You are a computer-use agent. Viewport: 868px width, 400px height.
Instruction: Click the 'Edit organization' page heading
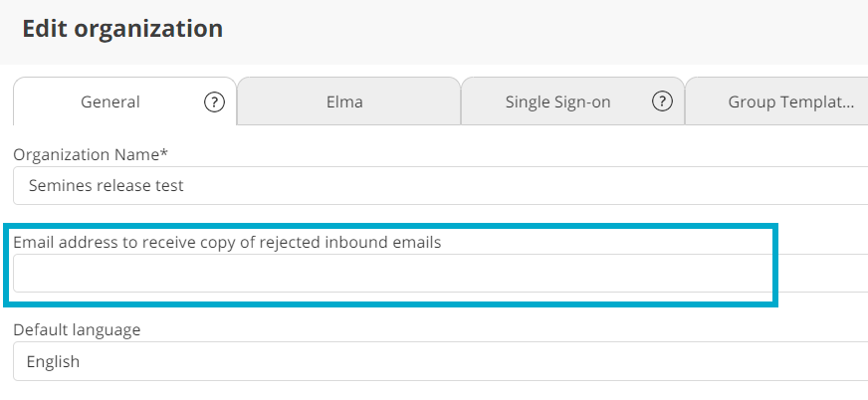(x=122, y=28)
